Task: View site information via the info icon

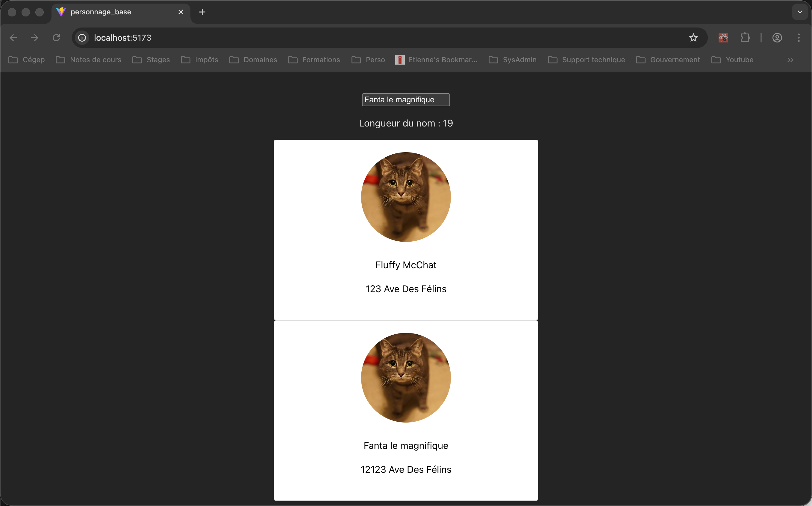Action: (x=81, y=37)
